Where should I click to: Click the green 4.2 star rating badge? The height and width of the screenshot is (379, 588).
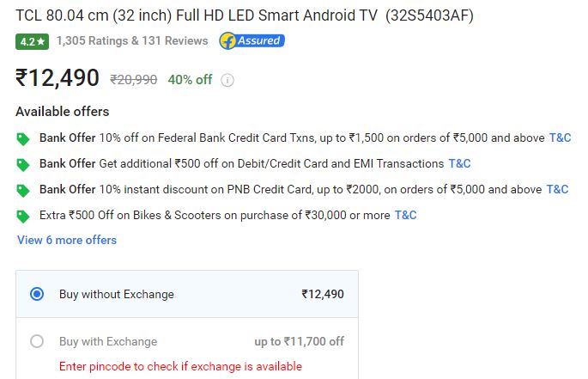click(33, 41)
